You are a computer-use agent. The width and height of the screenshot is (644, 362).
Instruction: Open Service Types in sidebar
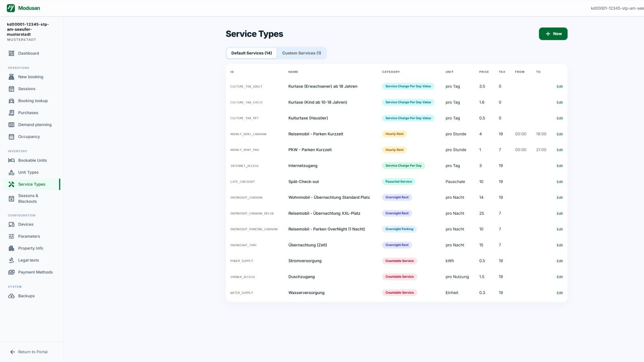(32, 184)
